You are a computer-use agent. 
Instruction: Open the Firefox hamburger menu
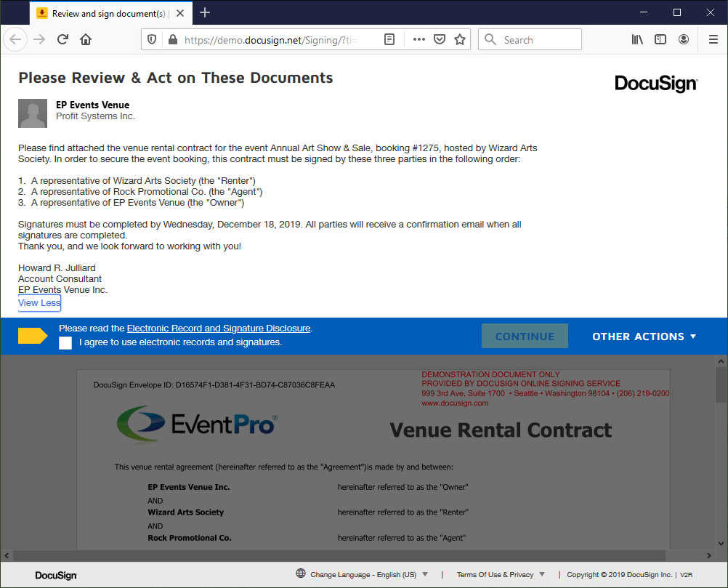[x=713, y=39]
